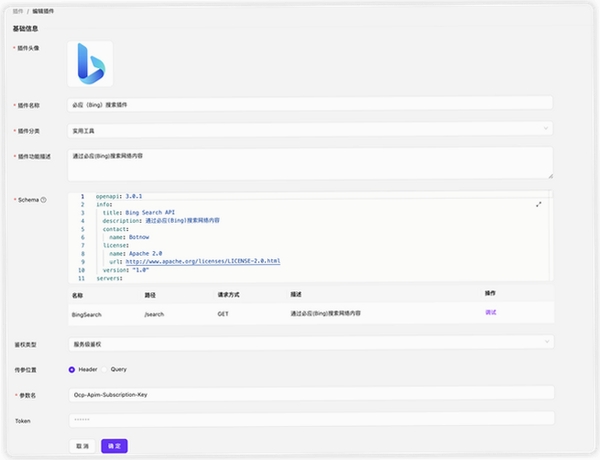
Task: Click the 'description:' code line in Schema
Action: point(161,220)
